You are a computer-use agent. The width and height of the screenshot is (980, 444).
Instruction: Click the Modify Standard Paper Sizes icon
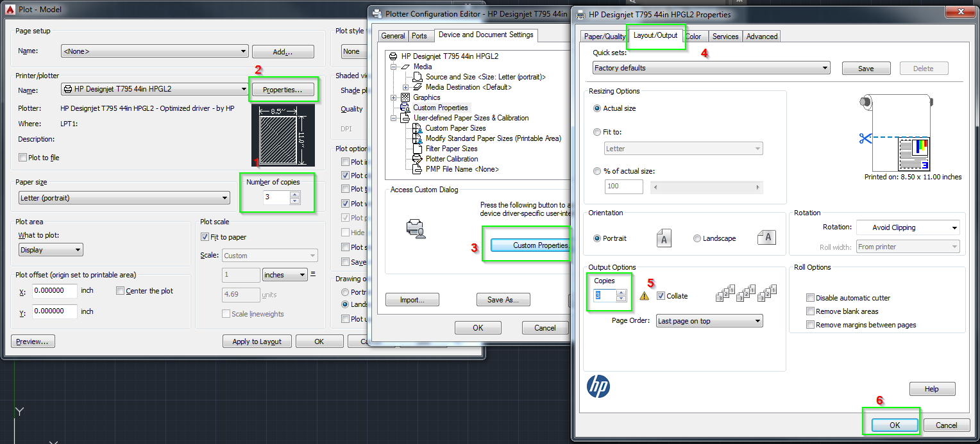(x=418, y=138)
